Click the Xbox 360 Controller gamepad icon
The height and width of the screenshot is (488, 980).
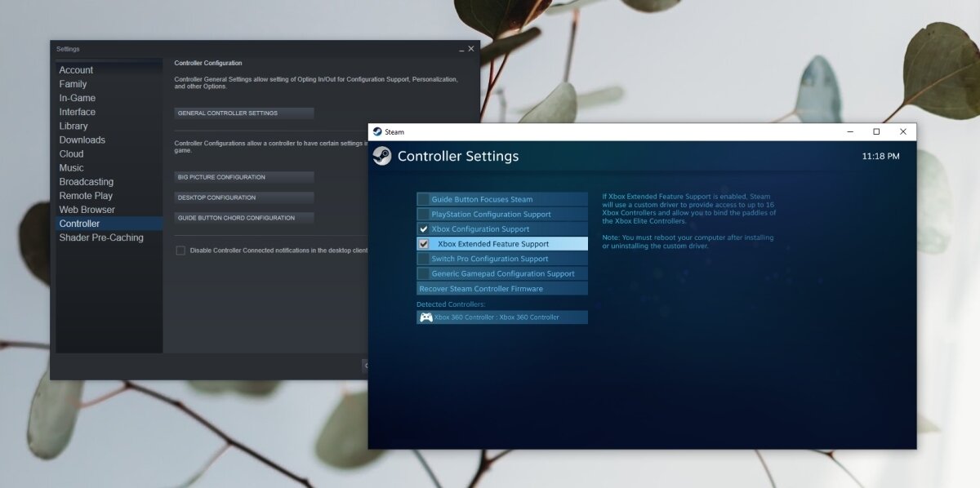pos(425,317)
